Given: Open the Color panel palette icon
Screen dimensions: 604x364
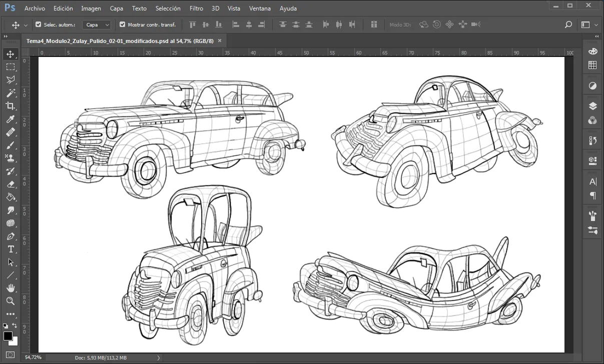Looking at the screenshot, I should (x=592, y=51).
